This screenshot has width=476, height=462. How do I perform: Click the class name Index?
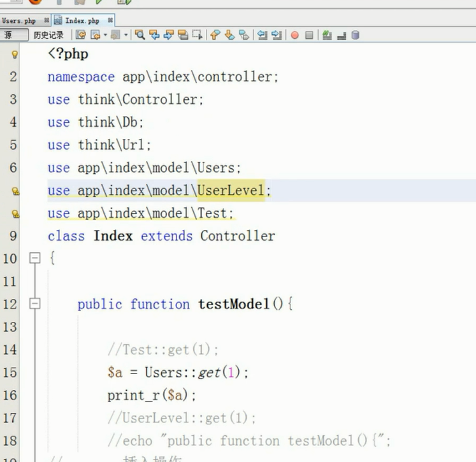(113, 236)
